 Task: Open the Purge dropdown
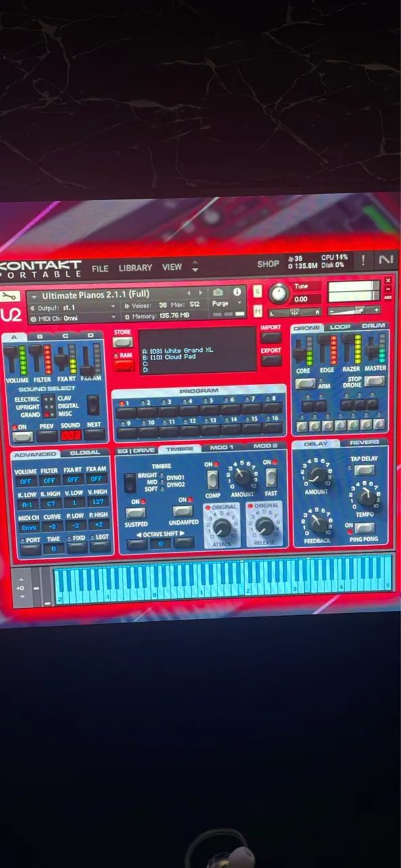[x=228, y=304]
